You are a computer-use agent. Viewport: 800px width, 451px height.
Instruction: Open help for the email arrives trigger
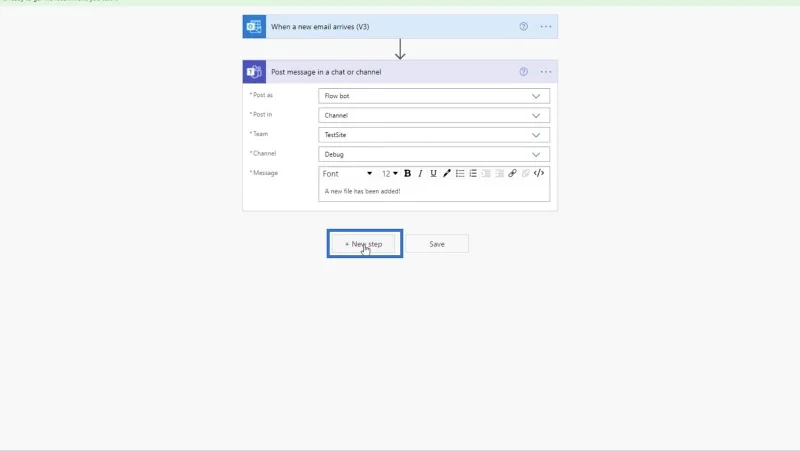(x=523, y=27)
